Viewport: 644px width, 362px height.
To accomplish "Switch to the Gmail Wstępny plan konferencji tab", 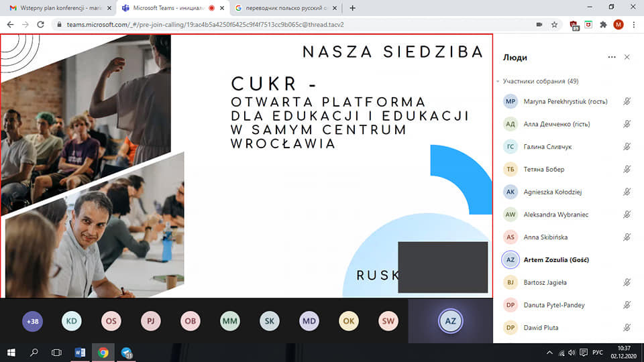I will point(61,8).
